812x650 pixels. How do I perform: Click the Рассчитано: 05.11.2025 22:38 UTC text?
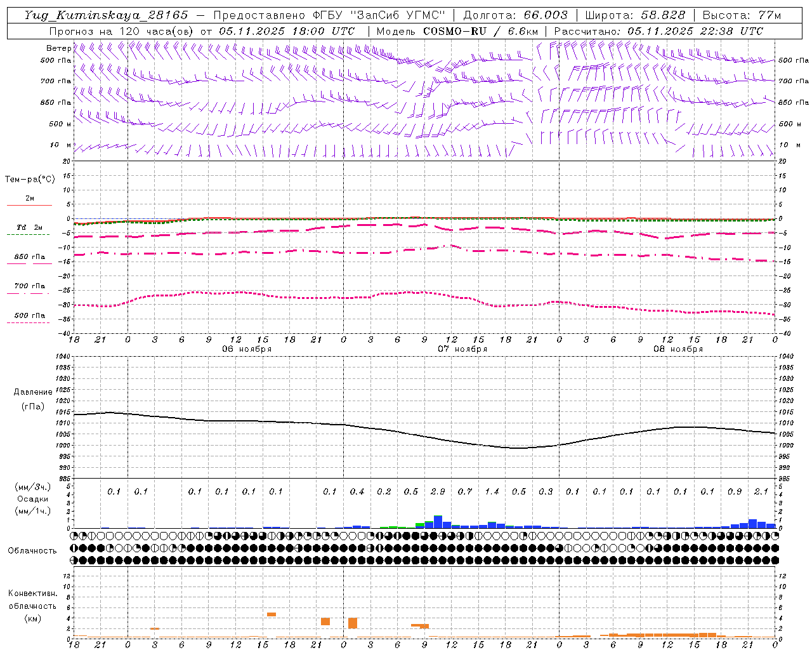tap(658, 31)
